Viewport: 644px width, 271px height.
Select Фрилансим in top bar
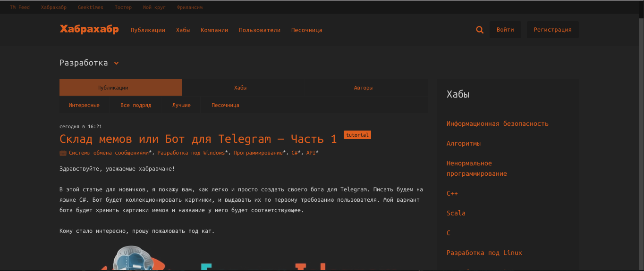(x=190, y=8)
